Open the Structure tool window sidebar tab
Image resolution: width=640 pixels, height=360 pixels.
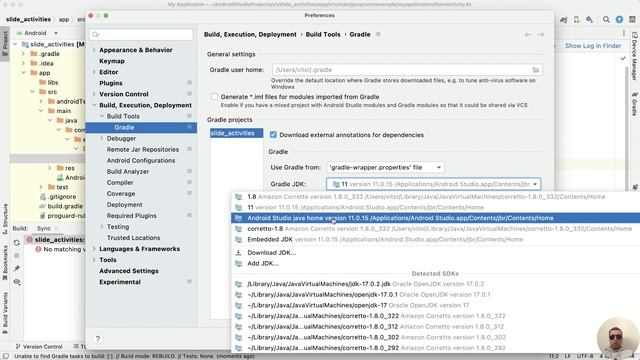click(x=5, y=219)
